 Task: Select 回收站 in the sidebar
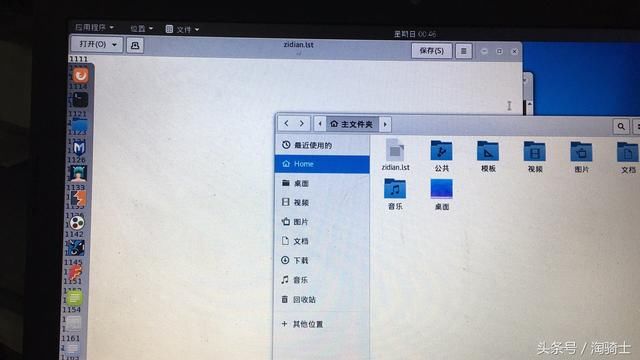click(x=322, y=299)
